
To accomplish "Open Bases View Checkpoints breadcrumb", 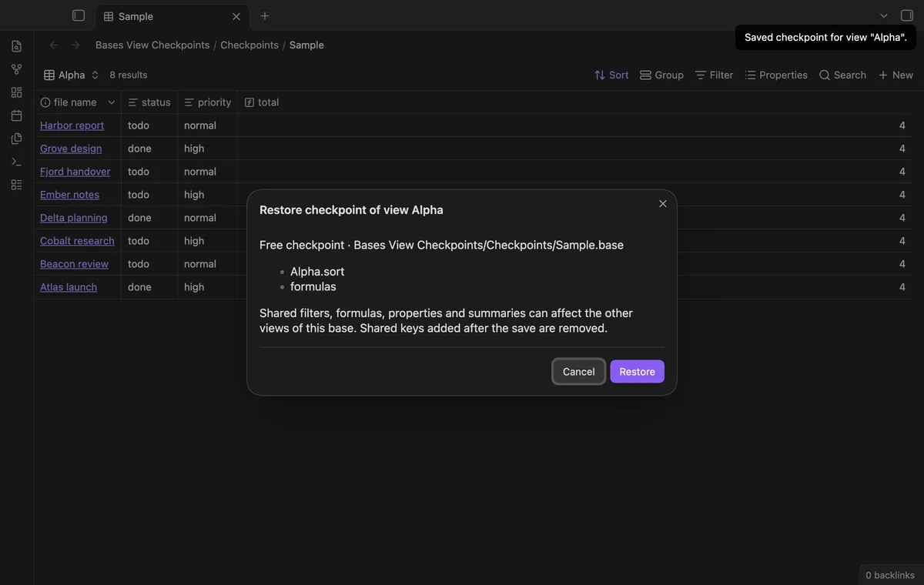I will (x=152, y=45).
